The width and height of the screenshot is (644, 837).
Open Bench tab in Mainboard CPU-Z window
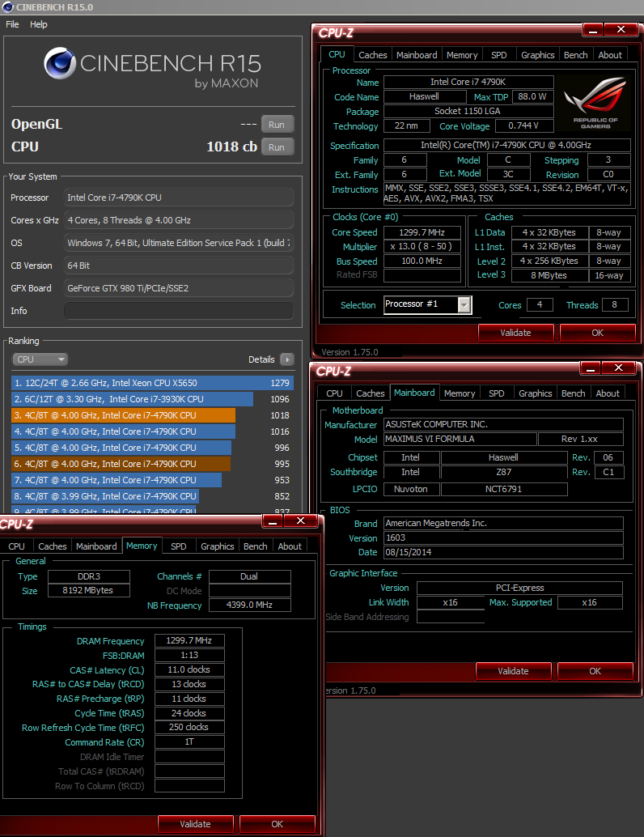574,393
